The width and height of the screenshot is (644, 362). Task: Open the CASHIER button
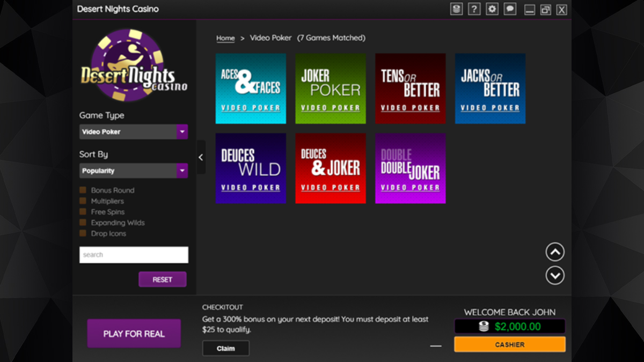[510, 344]
